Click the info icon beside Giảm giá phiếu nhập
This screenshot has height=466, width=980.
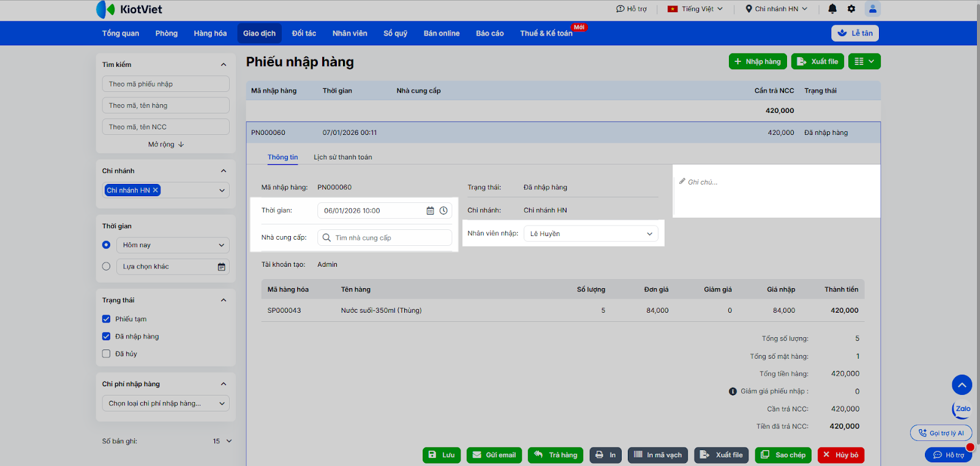coord(733,391)
